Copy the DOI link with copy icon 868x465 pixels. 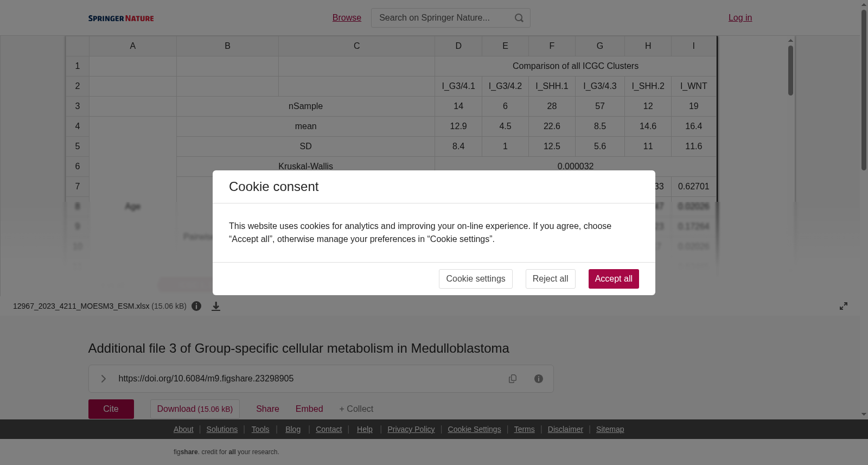click(513, 379)
